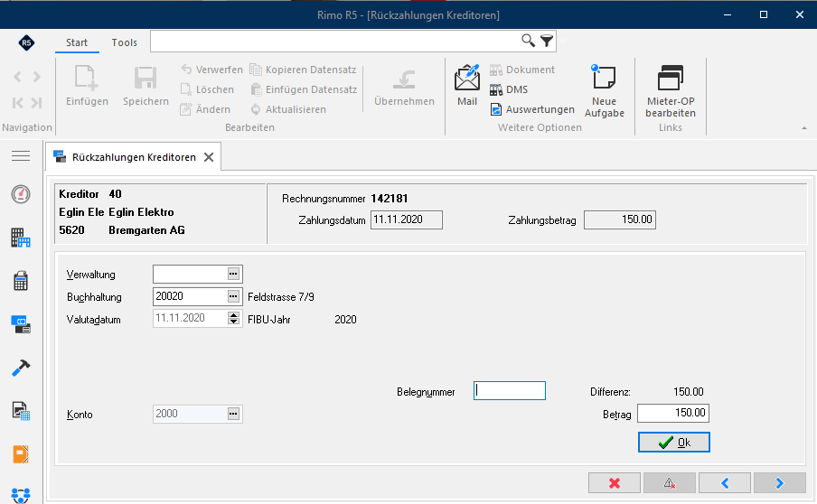
Task: Open Buchhaltung lookup ellipsis button
Action: pyautogui.click(x=233, y=296)
